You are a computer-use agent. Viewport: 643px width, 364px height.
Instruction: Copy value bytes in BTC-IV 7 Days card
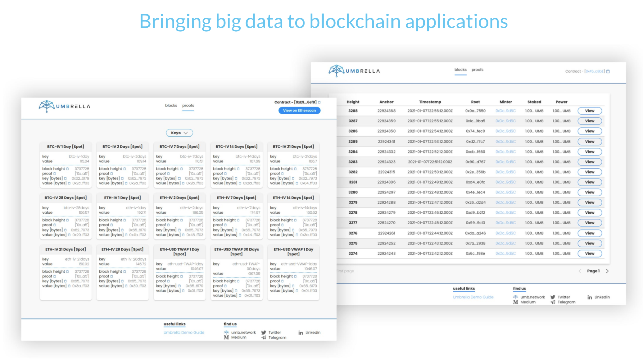(183, 183)
